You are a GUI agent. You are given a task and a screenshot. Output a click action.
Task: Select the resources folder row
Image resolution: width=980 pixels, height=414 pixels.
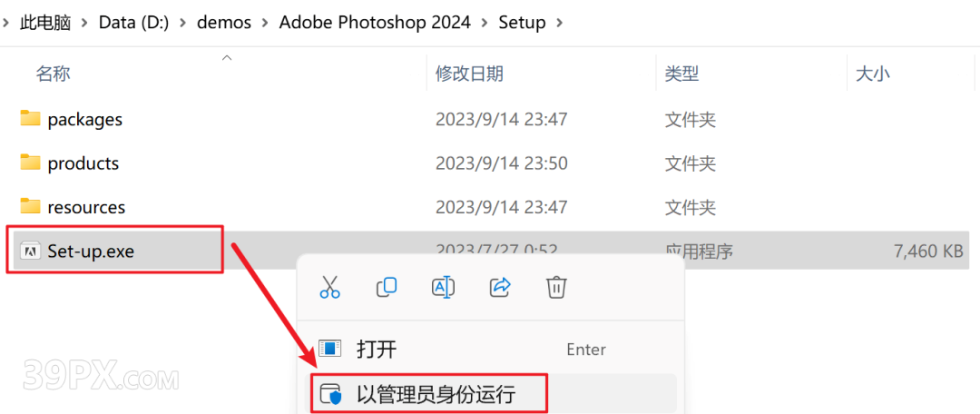pyautogui.click(x=487, y=206)
